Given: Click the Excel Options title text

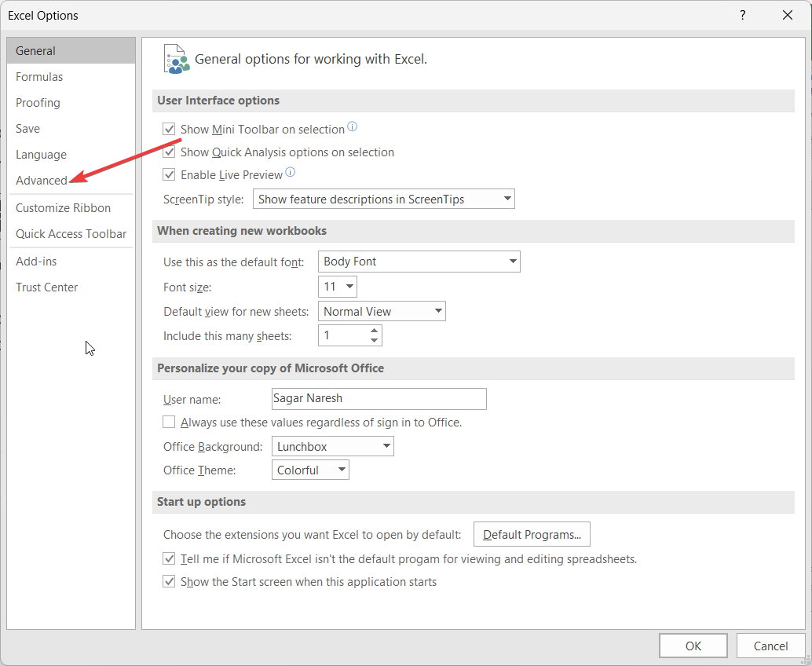Looking at the screenshot, I should pos(43,16).
